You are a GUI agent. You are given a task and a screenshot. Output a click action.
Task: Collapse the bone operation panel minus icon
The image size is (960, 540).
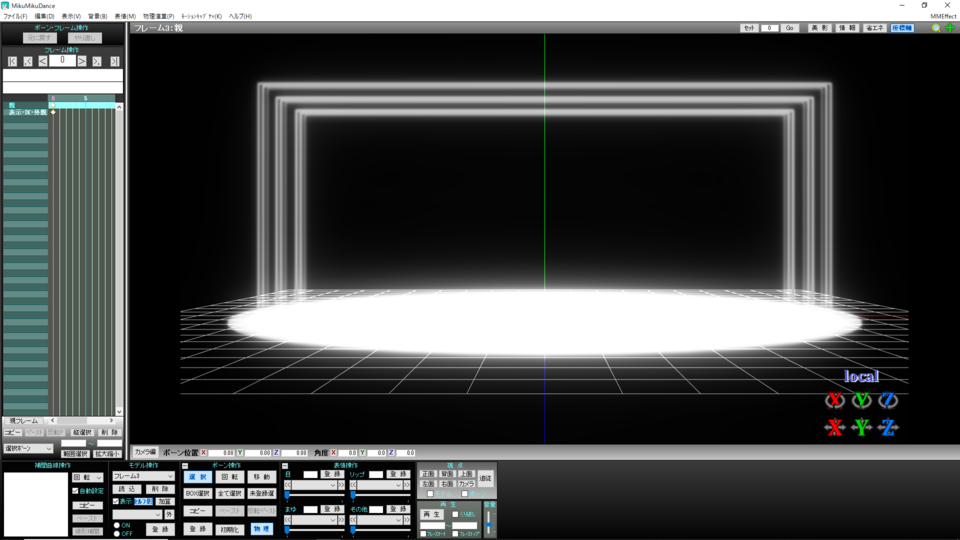click(185, 466)
